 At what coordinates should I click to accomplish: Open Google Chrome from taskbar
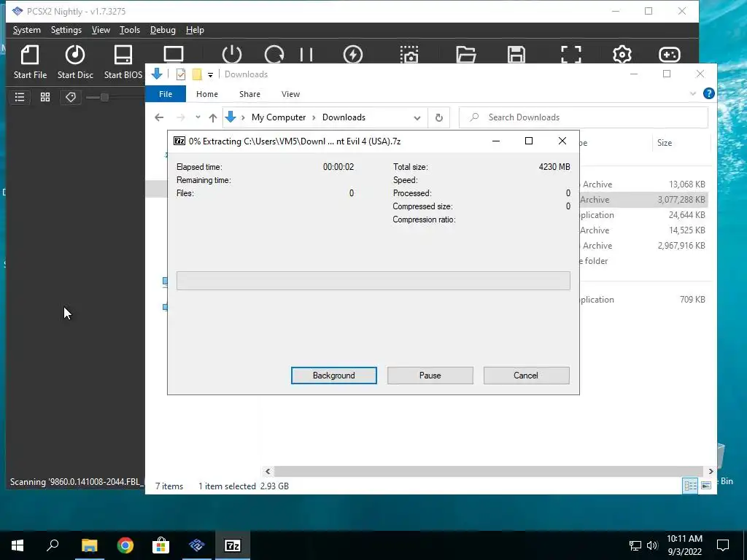coord(125,545)
